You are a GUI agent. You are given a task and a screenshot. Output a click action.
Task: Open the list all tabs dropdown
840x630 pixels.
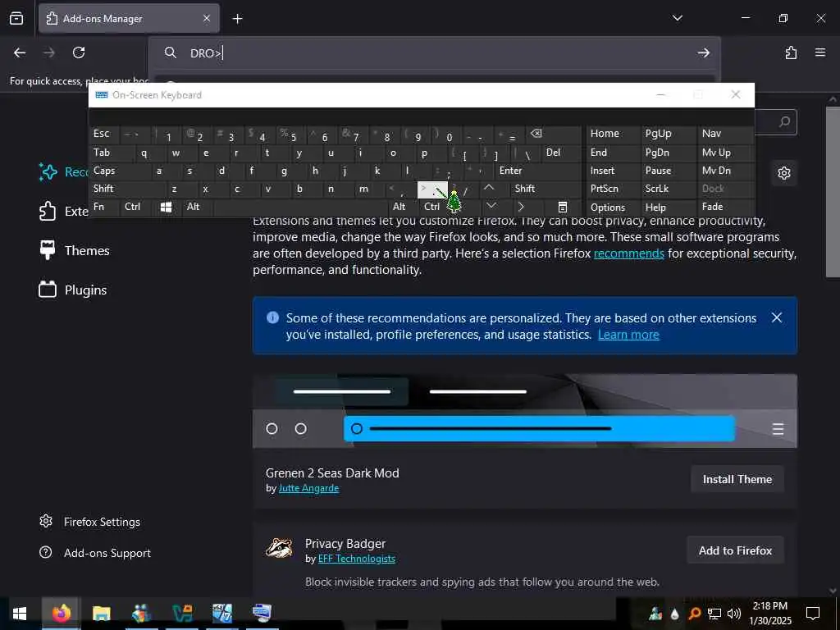[x=677, y=18]
